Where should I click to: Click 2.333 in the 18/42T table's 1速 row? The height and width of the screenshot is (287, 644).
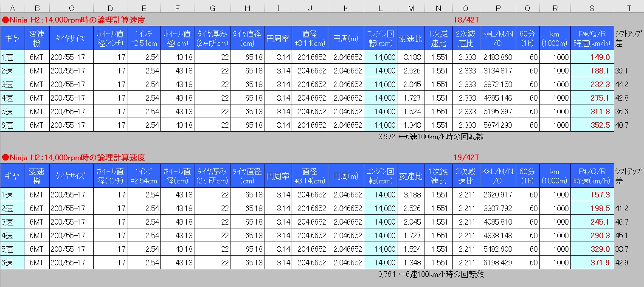[466, 57]
